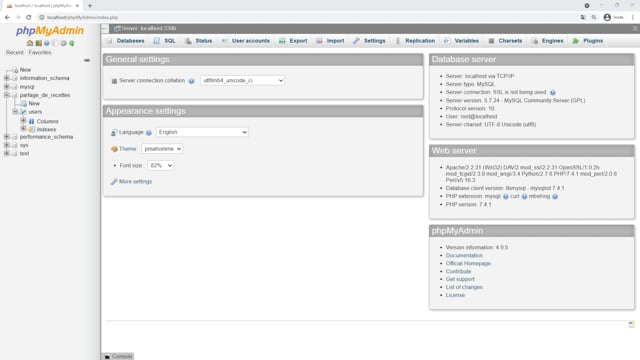Screen dimensions: 640x360
Task: Click the help icon next to curl extension
Action: coord(524,197)
